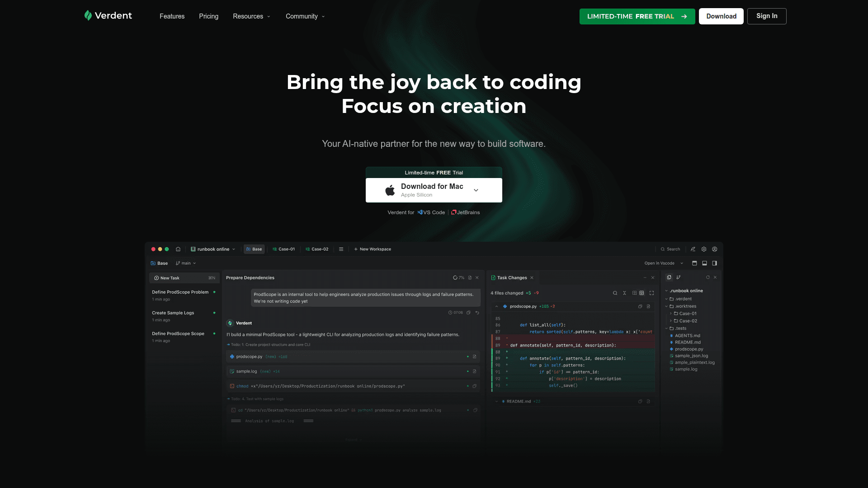Image resolution: width=868 pixels, height=488 pixels.
Task: Click the app preview Search field
Action: (x=670, y=249)
